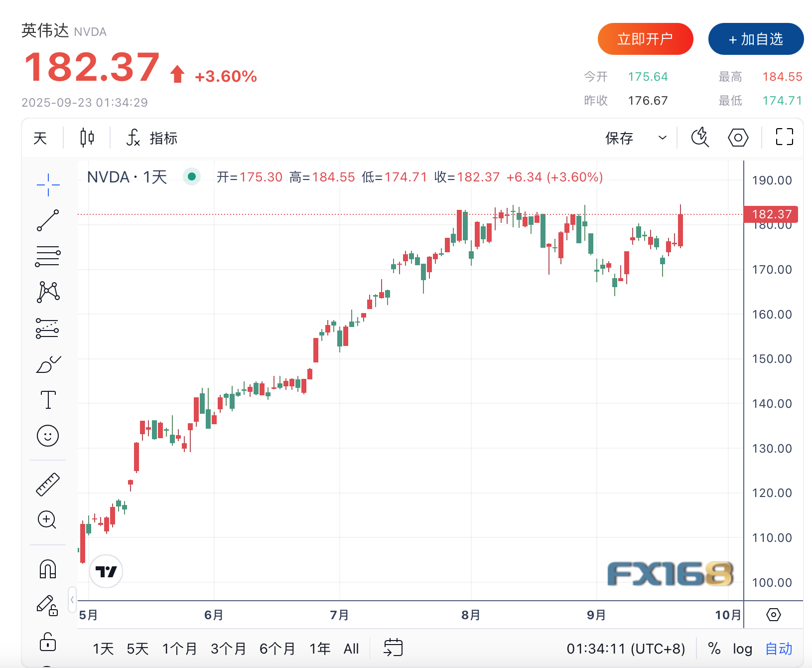Viewport: 812px width, 668px height.
Task: Select the ruler measure tool
Action: click(48, 485)
